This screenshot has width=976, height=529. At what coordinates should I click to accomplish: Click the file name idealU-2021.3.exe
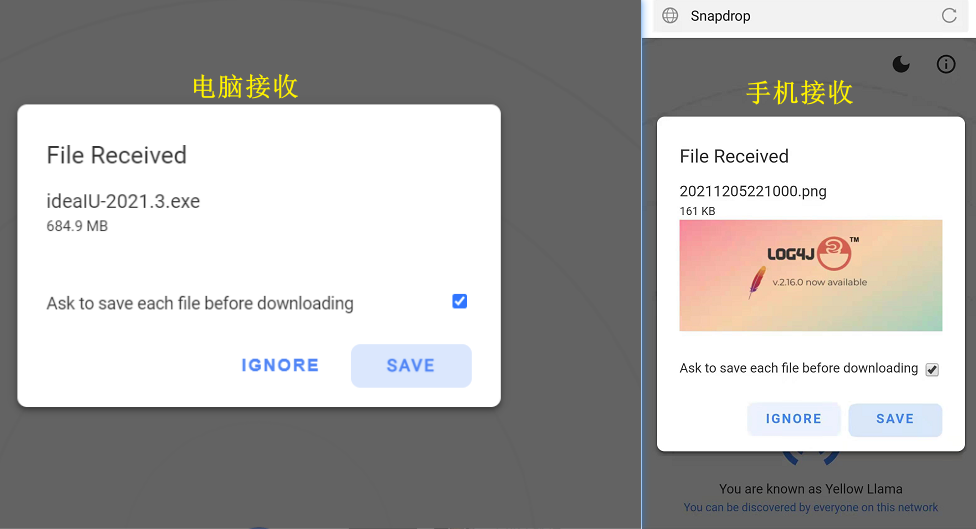123,201
